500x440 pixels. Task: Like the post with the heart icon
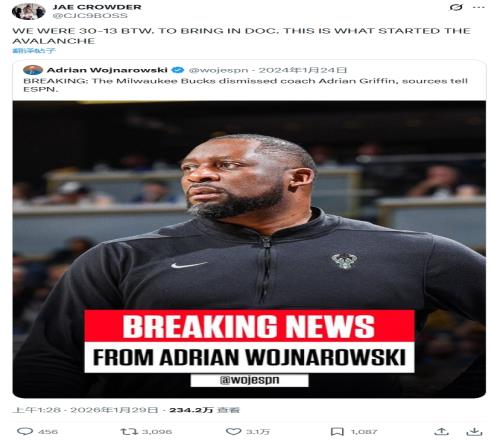click(234, 431)
